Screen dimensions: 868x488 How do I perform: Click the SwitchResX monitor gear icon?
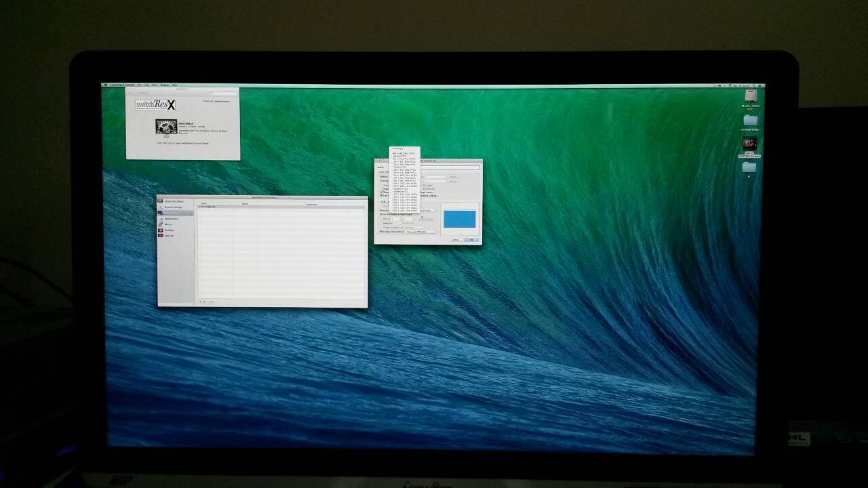click(x=166, y=127)
